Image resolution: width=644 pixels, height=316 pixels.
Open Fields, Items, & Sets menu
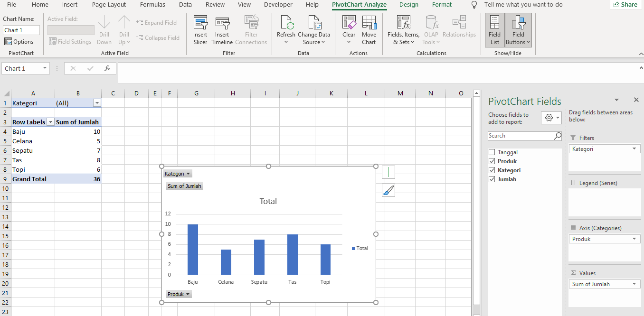403,28
